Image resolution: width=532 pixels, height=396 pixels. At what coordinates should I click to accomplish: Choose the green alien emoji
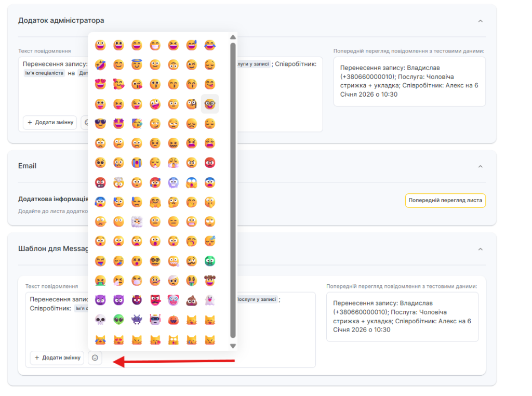coord(118,320)
